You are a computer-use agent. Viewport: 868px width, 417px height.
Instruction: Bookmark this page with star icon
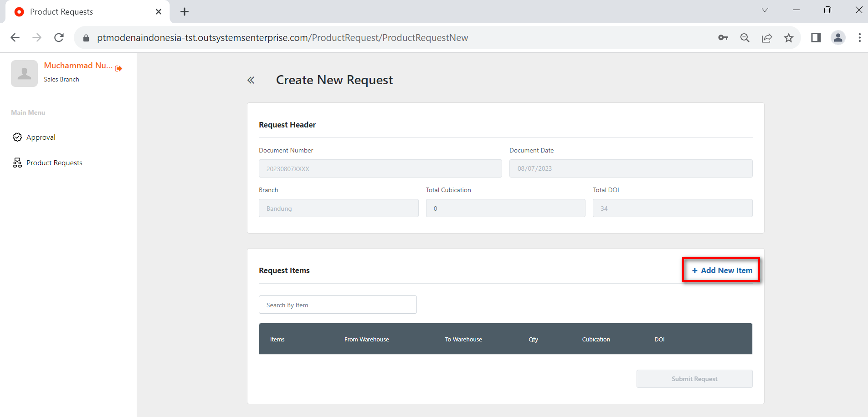788,38
